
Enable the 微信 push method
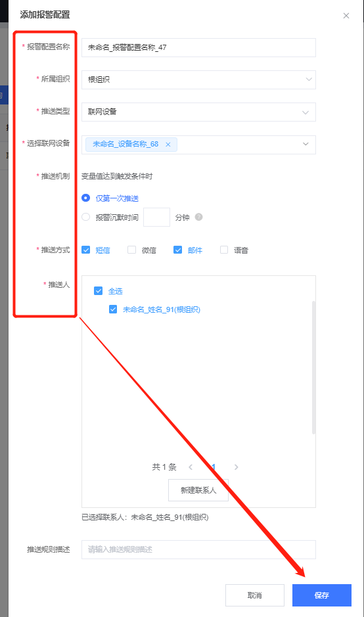pos(132,250)
